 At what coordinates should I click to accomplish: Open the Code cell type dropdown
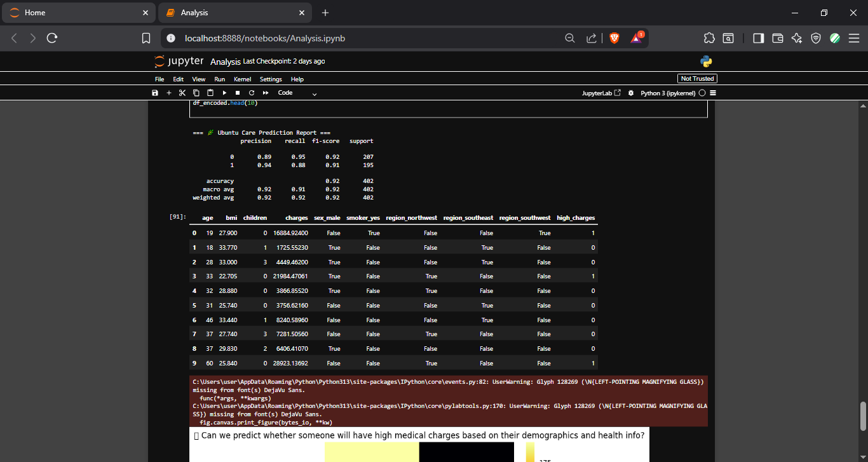point(297,93)
